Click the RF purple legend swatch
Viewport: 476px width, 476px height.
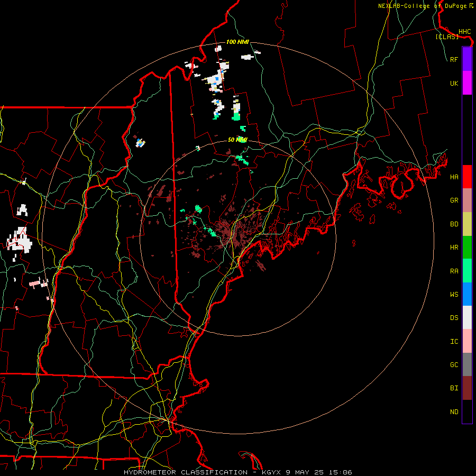[x=467, y=59]
